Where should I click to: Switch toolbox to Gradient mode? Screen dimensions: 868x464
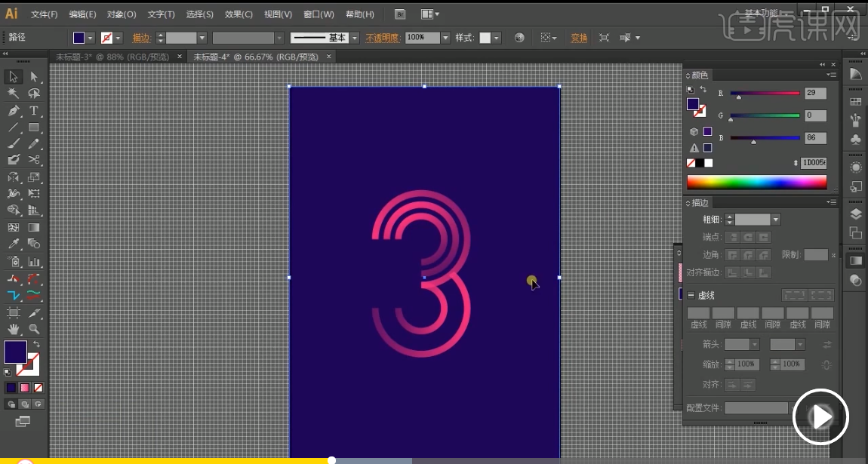coord(25,388)
